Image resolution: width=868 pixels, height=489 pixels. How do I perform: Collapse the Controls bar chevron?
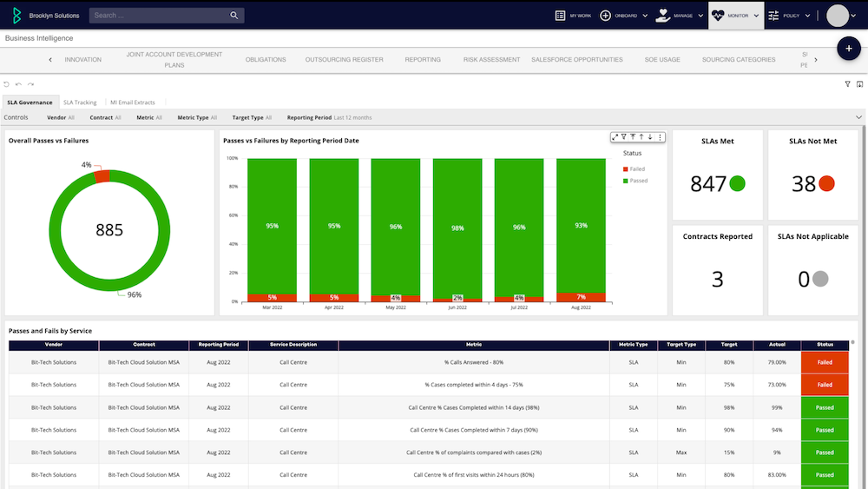point(858,117)
